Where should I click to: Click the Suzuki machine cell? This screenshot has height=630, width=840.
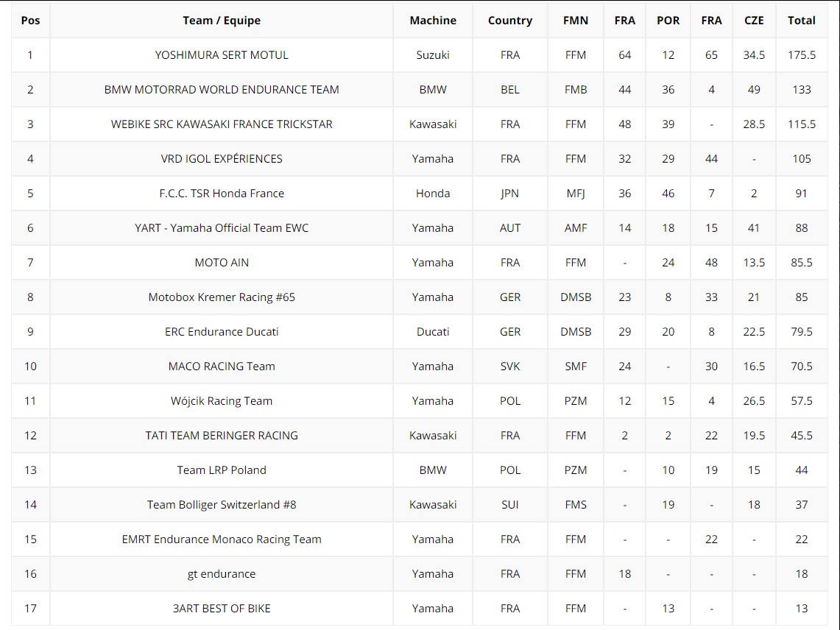click(x=433, y=55)
